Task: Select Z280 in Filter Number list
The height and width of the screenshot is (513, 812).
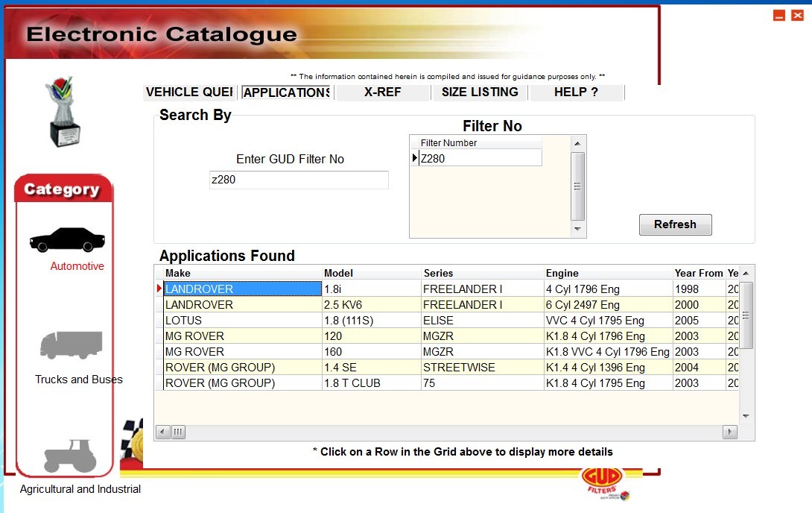Action: pyautogui.click(x=480, y=159)
